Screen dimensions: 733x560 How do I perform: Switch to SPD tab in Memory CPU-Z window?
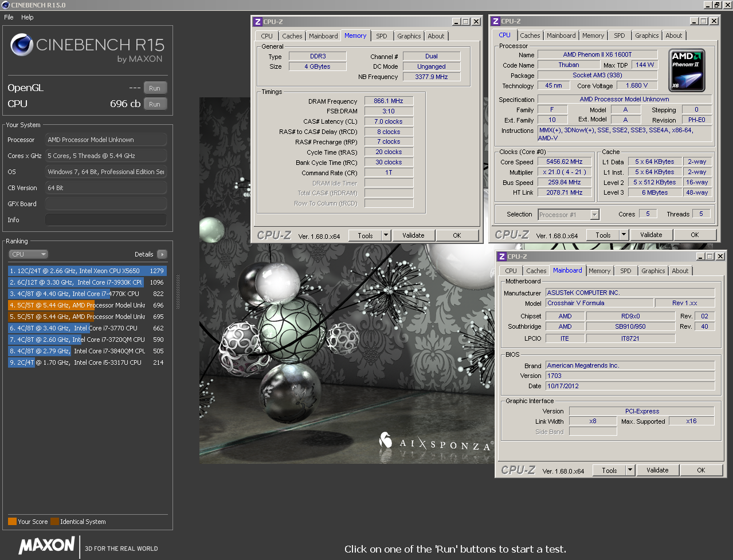tap(382, 36)
